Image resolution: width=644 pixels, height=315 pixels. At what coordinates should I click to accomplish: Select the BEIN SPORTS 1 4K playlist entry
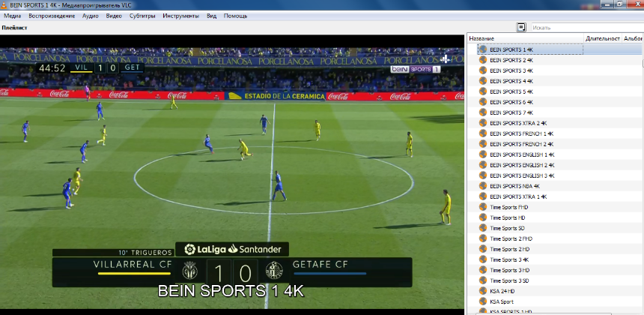click(x=511, y=49)
